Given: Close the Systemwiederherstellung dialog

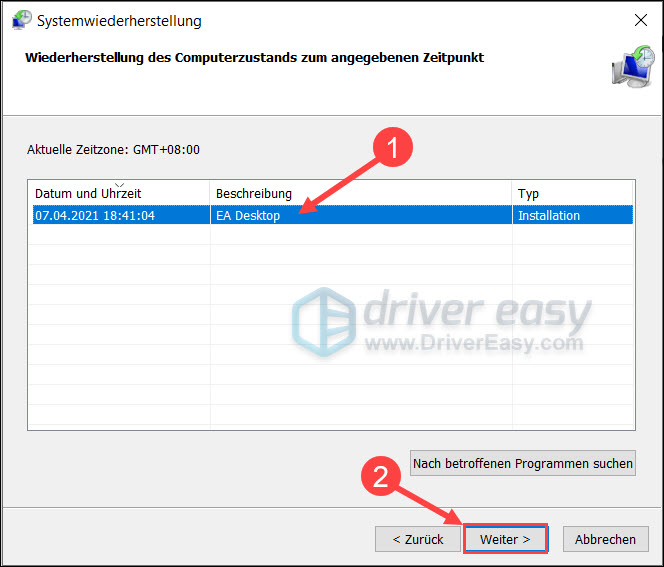Looking at the screenshot, I should point(640,20).
